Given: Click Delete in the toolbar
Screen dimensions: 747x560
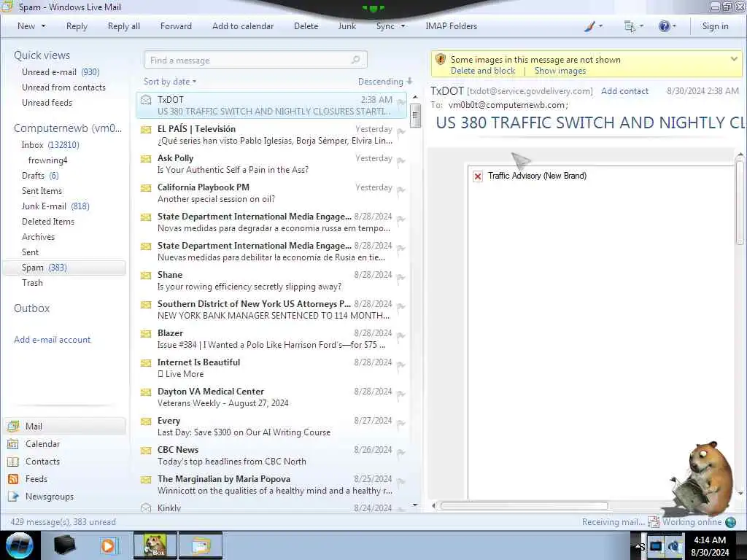Looking at the screenshot, I should coord(306,26).
